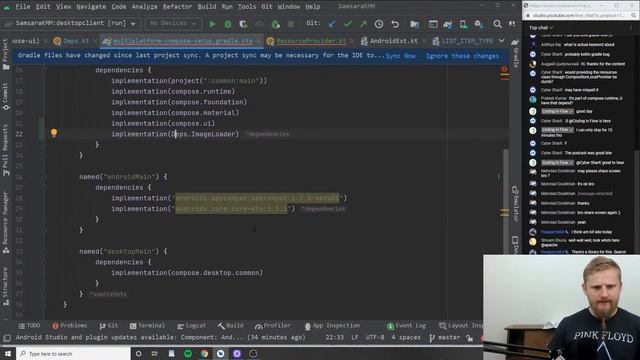Image resolution: width=640 pixels, height=360 pixels.
Task: Open the Analyze menu
Action: click(144, 7)
